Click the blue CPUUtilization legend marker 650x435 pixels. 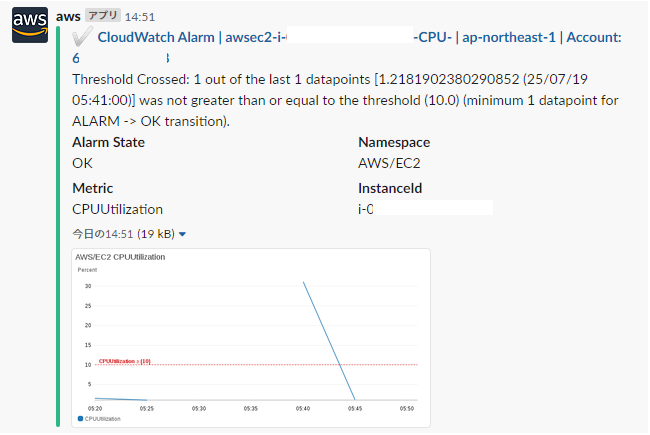(80, 418)
